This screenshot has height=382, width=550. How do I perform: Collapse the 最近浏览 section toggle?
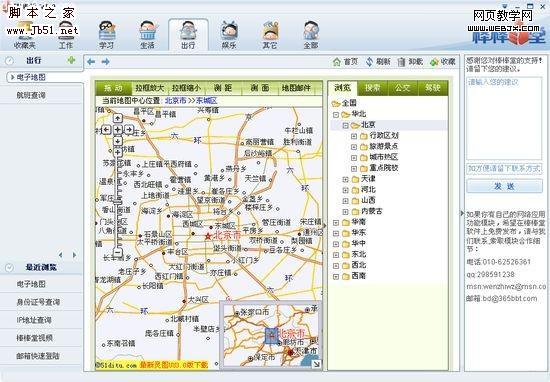coord(9,268)
